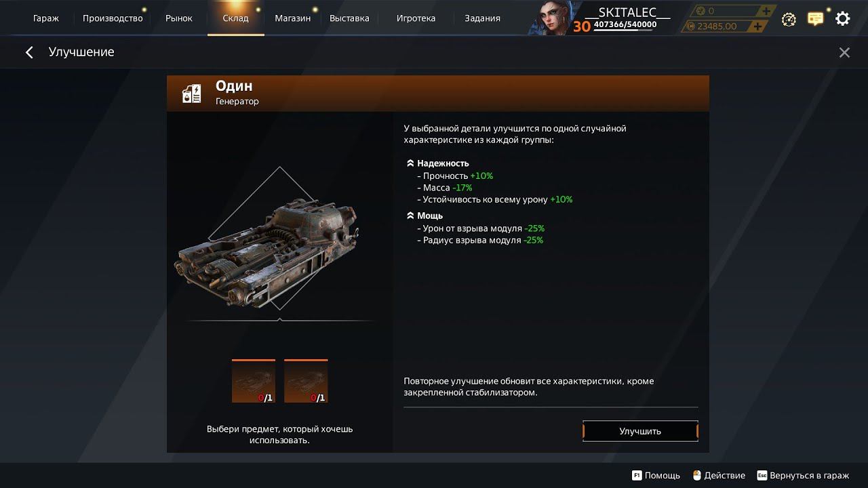Go to the Выставка tab
Screen dimensions: 868x488
[x=349, y=18]
